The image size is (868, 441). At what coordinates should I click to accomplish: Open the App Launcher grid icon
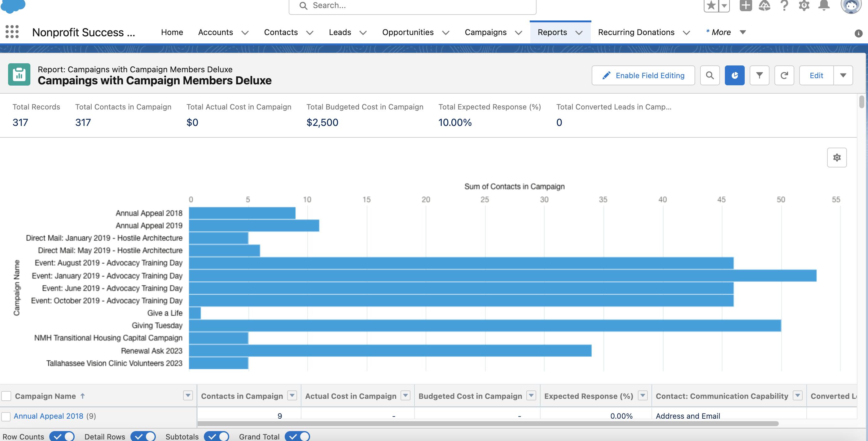coord(12,32)
